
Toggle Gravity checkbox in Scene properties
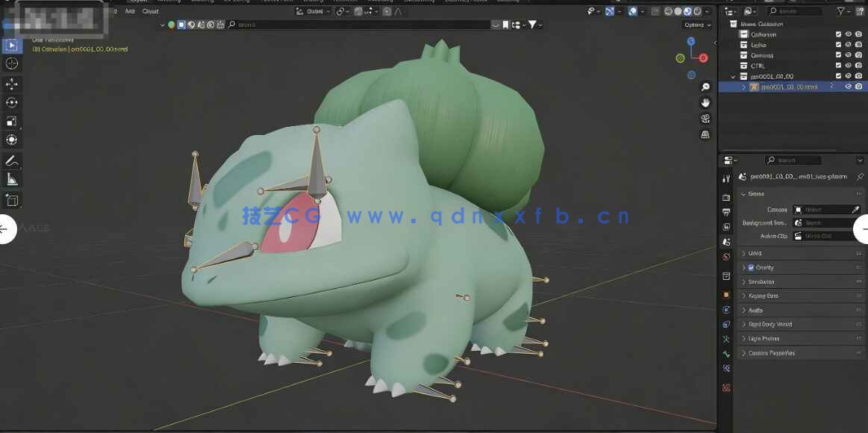751,267
